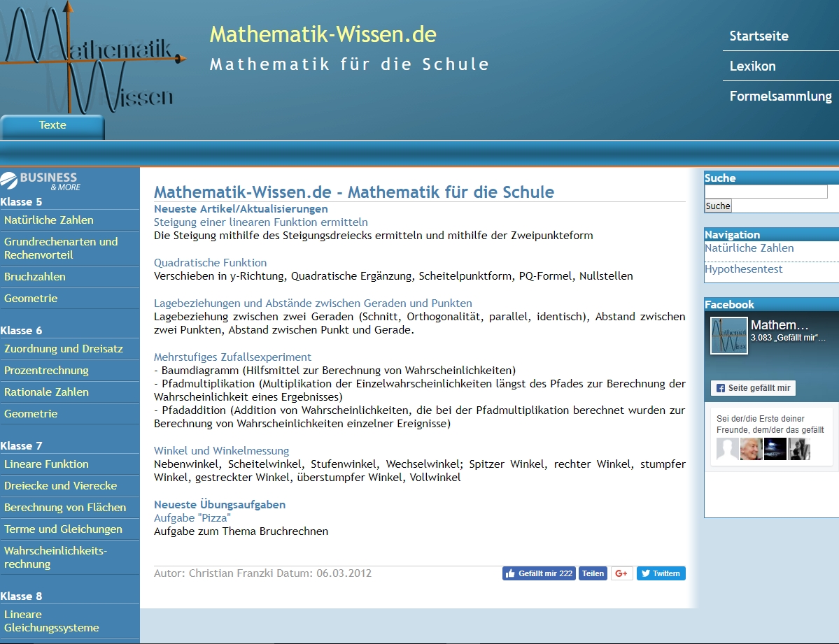Click the Klasse 8 heading

click(x=22, y=596)
